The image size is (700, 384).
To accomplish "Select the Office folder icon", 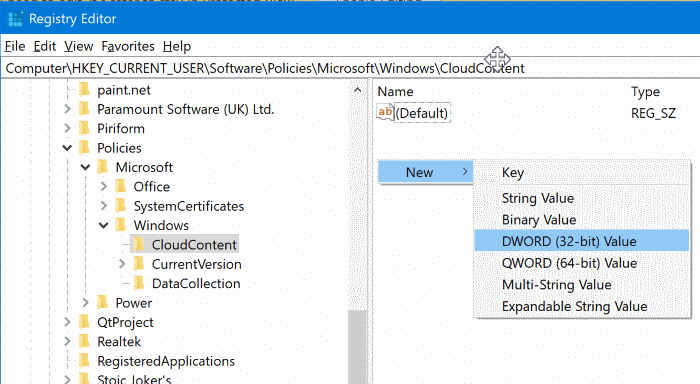I will [x=121, y=186].
